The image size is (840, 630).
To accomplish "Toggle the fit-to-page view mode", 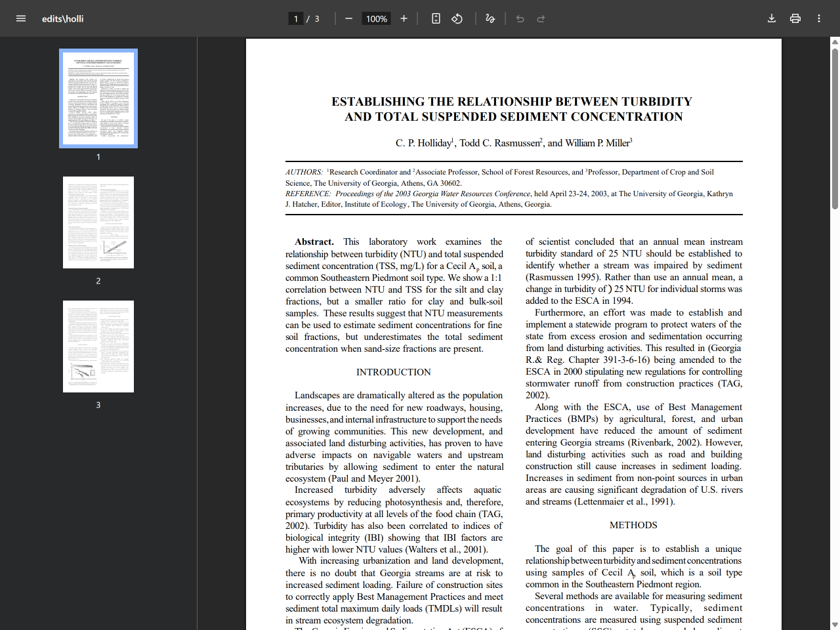I will [x=435, y=18].
